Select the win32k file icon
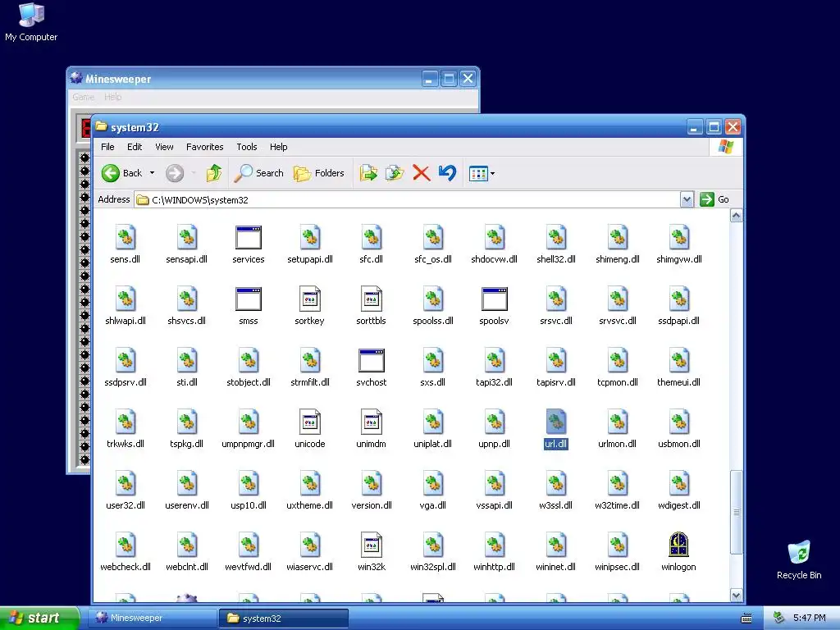The width and height of the screenshot is (840, 630). (x=372, y=545)
